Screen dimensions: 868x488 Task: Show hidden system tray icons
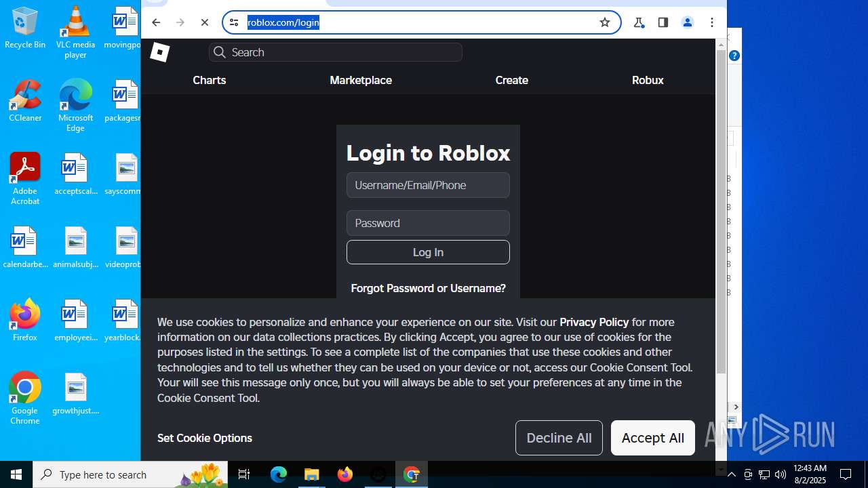[731, 474]
